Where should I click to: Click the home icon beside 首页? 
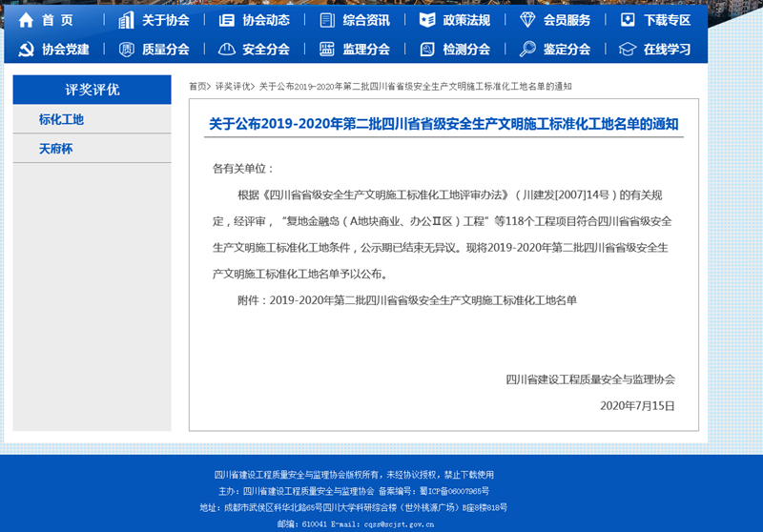click(26, 20)
